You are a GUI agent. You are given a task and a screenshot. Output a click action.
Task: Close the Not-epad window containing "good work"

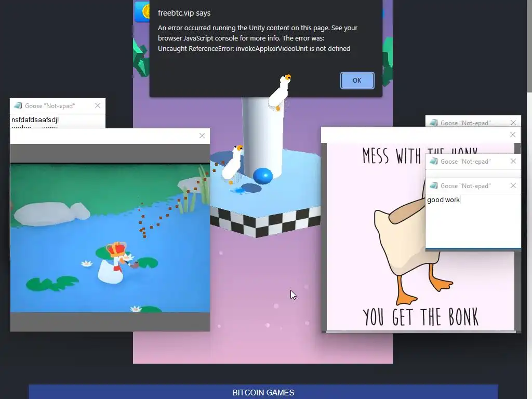coord(513,185)
